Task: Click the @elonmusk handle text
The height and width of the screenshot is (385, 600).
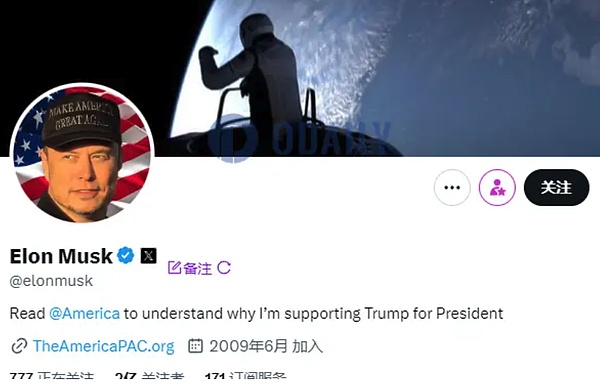Action: 51,281
